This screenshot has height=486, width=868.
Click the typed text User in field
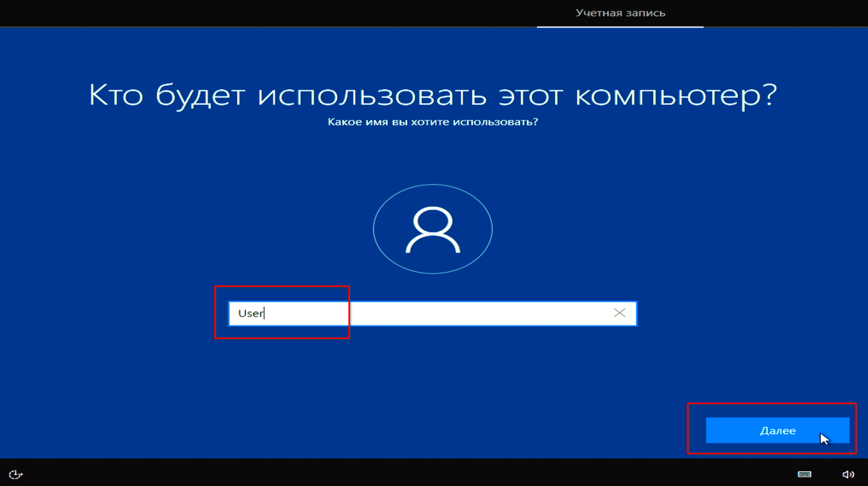coord(251,313)
